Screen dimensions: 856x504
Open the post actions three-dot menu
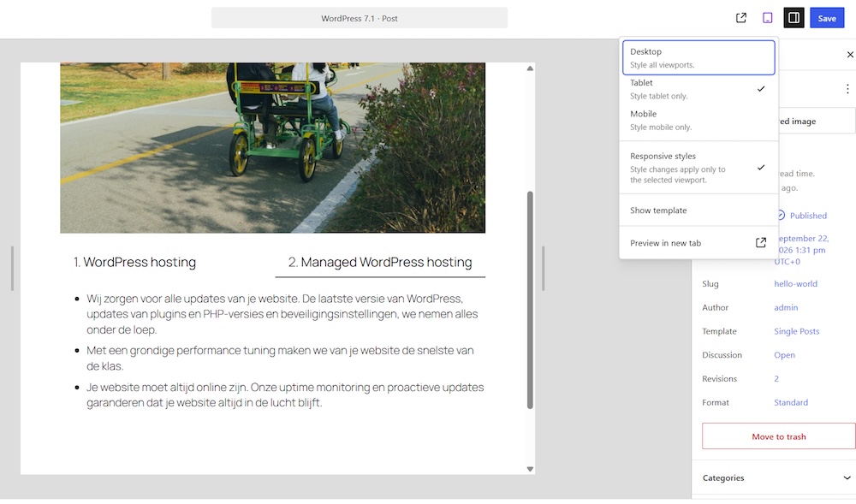847,89
